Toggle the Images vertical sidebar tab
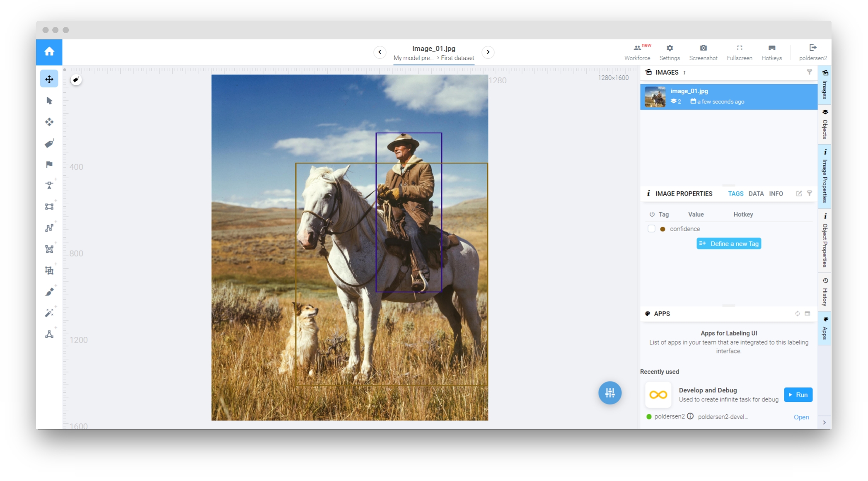Viewport: 868px width, 481px height. [824, 85]
